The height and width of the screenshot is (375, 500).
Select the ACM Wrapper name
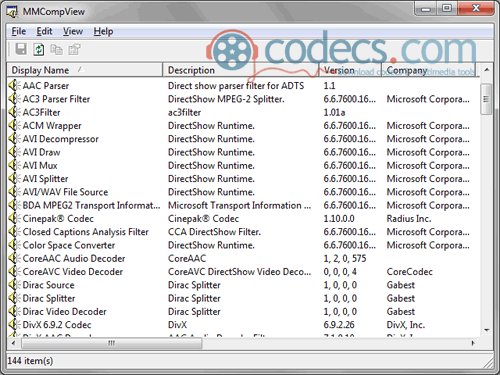pos(52,126)
